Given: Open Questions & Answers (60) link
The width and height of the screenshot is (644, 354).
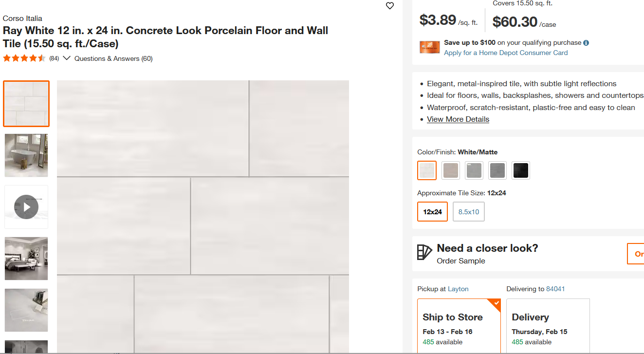Looking at the screenshot, I should click(113, 58).
